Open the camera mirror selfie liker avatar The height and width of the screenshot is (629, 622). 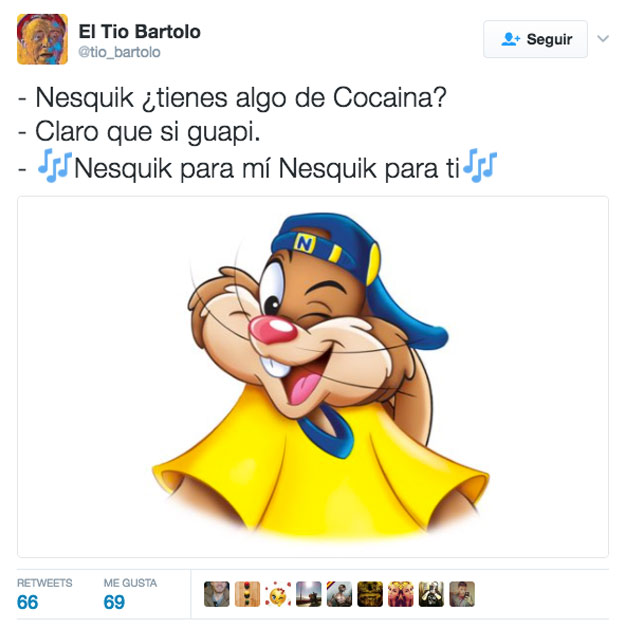point(431,594)
